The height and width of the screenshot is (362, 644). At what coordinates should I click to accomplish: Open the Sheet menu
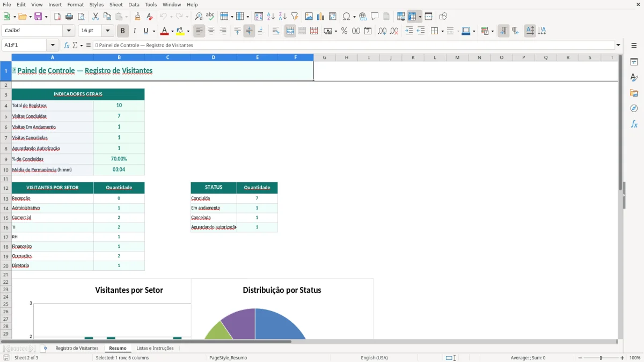click(x=116, y=4)
